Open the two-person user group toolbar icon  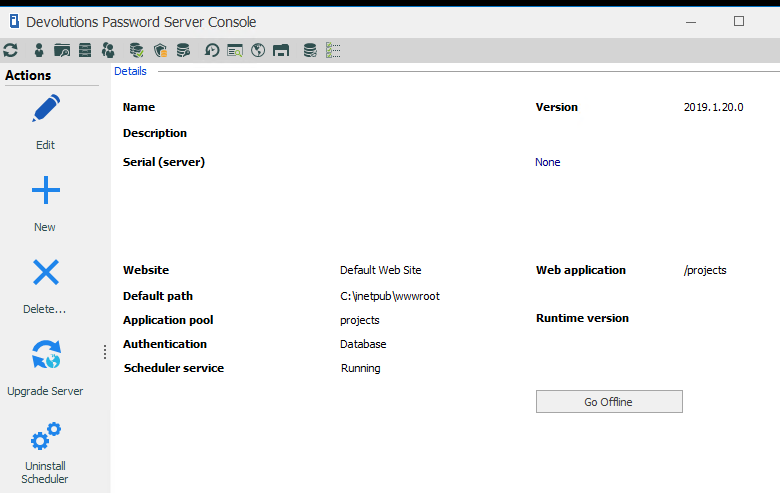[108, 50]
